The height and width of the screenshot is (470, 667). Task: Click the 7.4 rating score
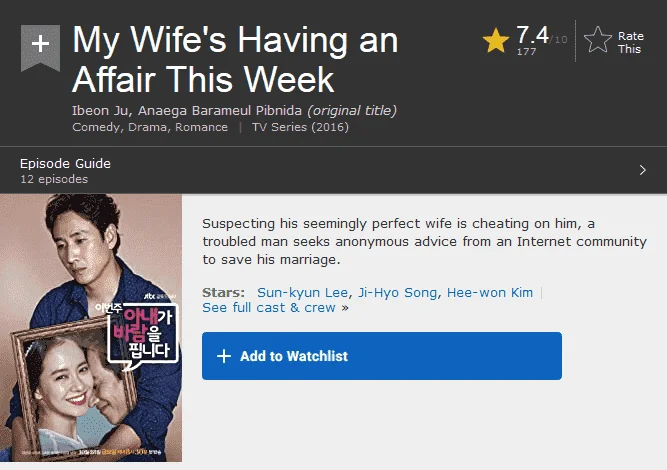point(532,34)
